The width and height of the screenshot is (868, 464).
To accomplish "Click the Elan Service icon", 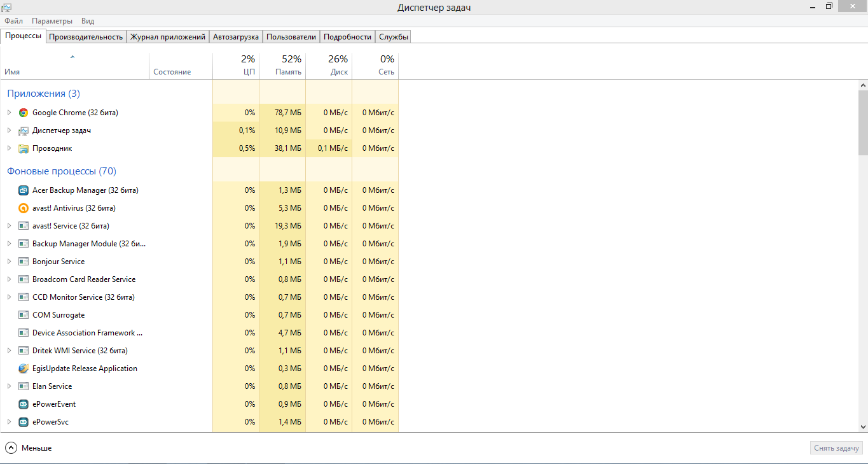I will coord(24,386).
